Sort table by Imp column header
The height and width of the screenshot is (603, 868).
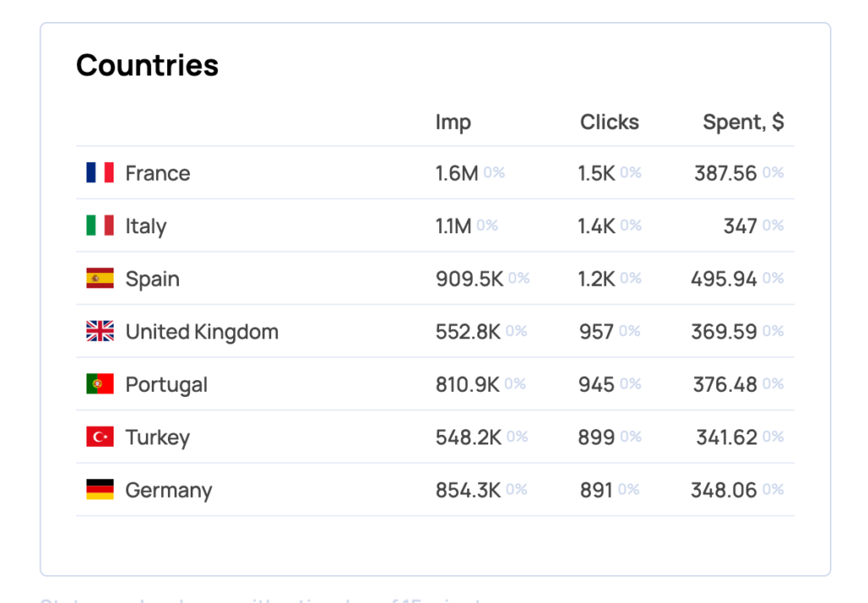pos(453,122)
